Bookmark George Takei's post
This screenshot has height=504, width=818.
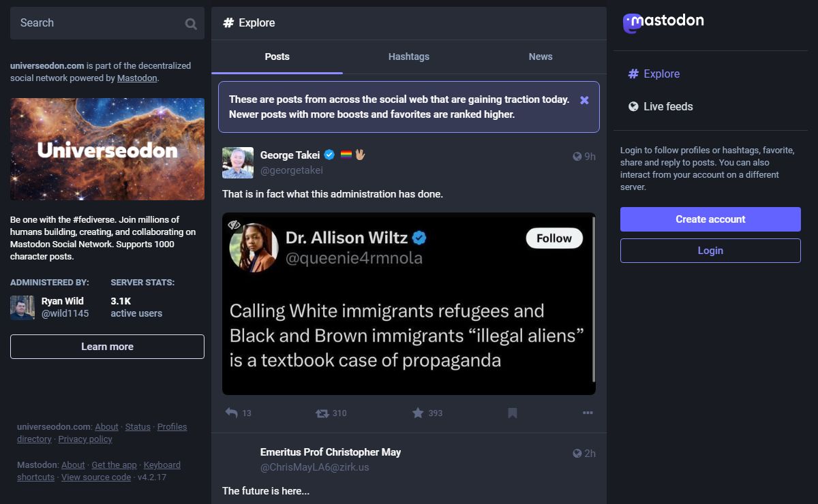tap(513, 413)
